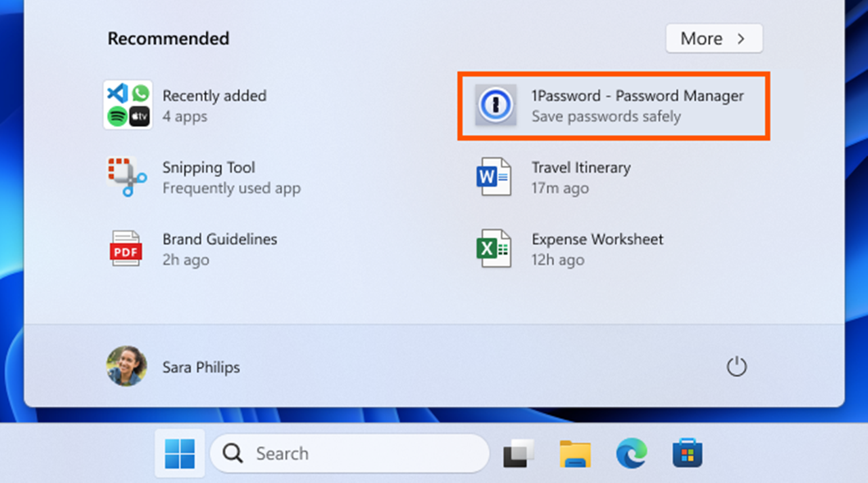The width and height of the screenshot is (868, 483).
Task: Click the power button icon
Action: point(736,367)
